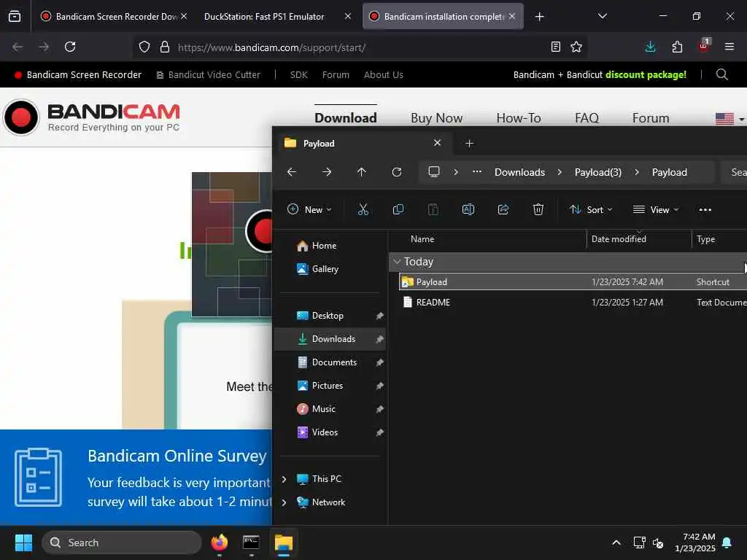Click Explorer back arrow
This screenshot has width=747, height=560.
292,172
